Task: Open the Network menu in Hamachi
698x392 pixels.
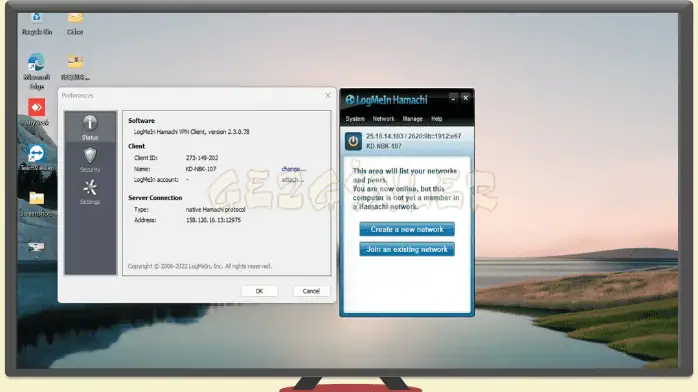Action: (383, 119)
